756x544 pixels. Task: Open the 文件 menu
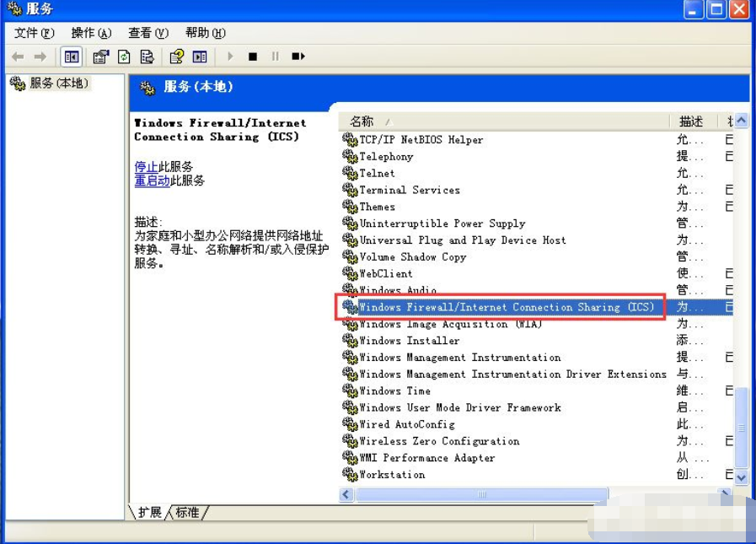(x=33, y=33)
